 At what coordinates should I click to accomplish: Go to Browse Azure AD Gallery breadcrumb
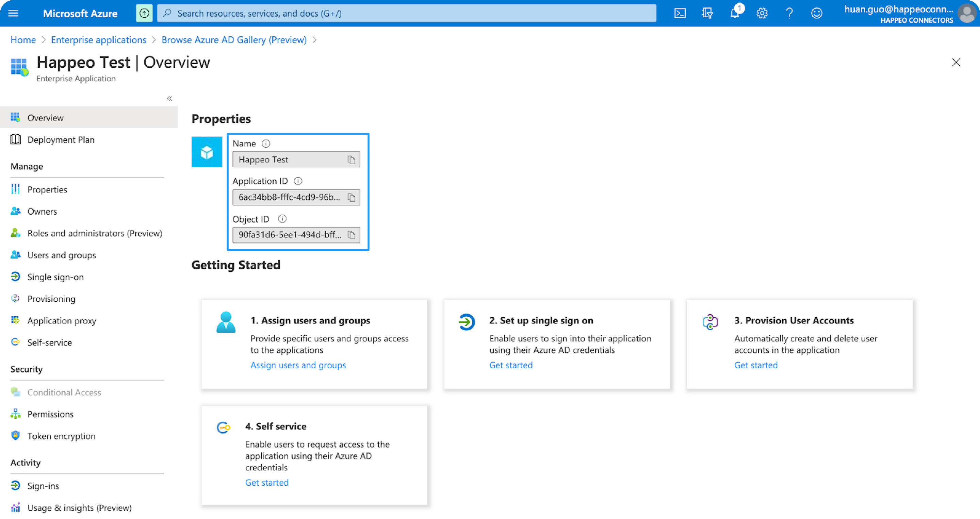234,40
